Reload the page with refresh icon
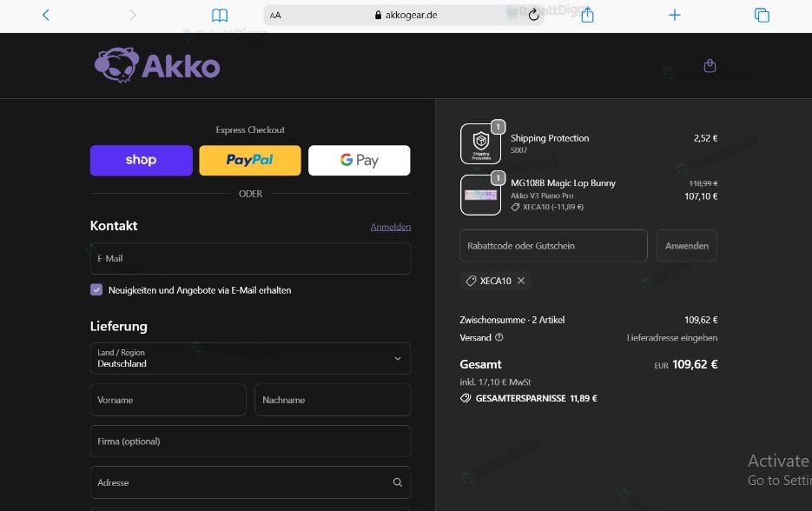 pos(533,15)
